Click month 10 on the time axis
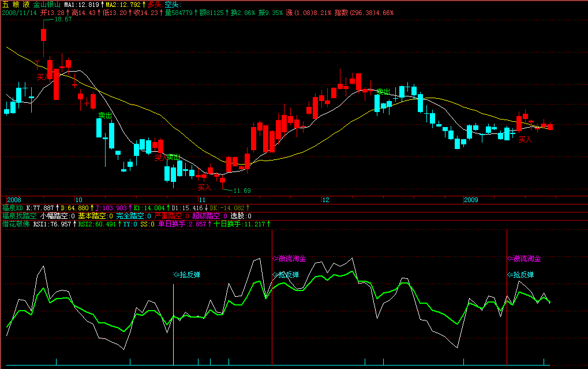 tap(78, 200)
